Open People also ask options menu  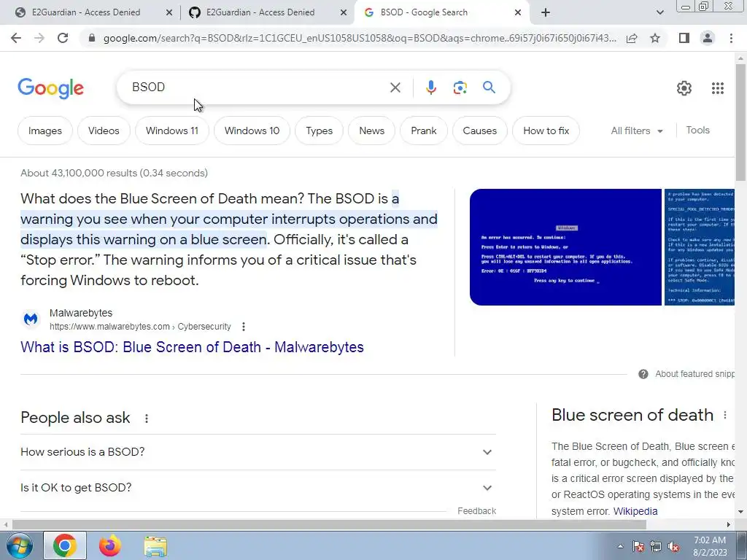(146, 418)
